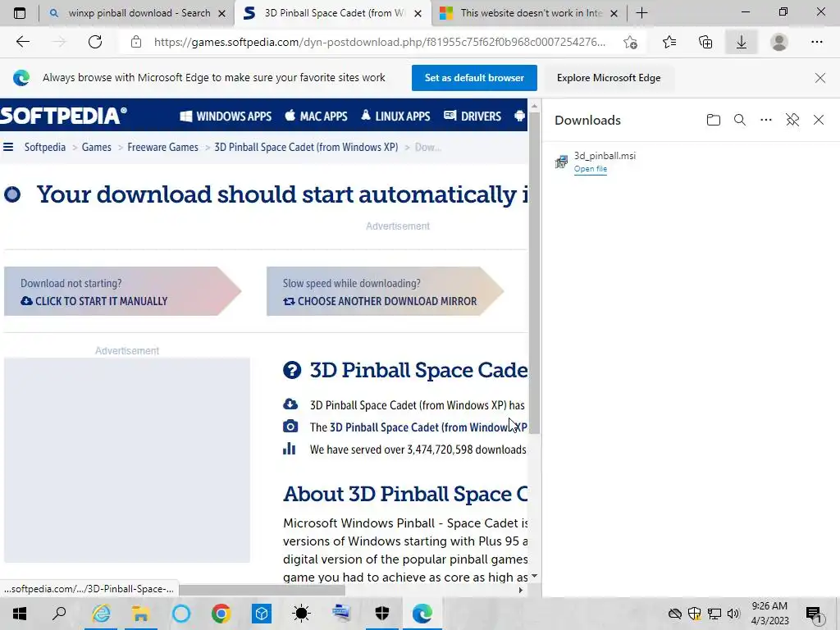Image resolution: width=840 pixels, height=630 pixels.
Task: Click the Softpedia logo
Action: coord(63,116)
